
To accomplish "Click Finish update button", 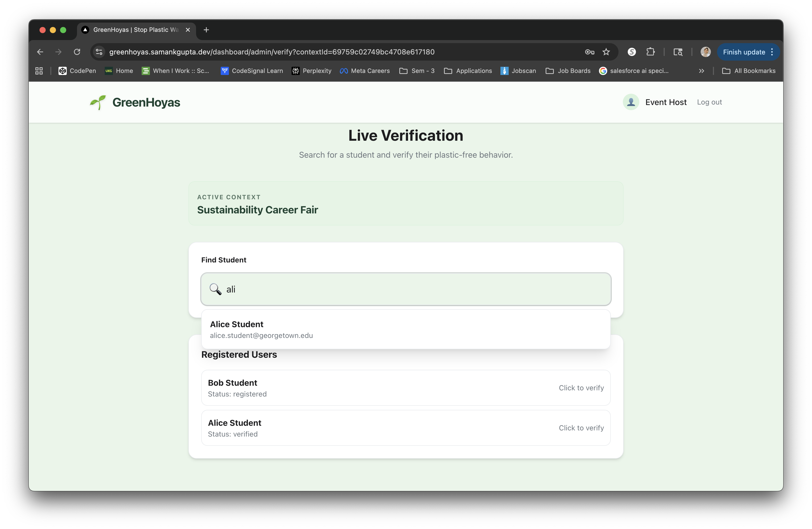I will (744, 52).
